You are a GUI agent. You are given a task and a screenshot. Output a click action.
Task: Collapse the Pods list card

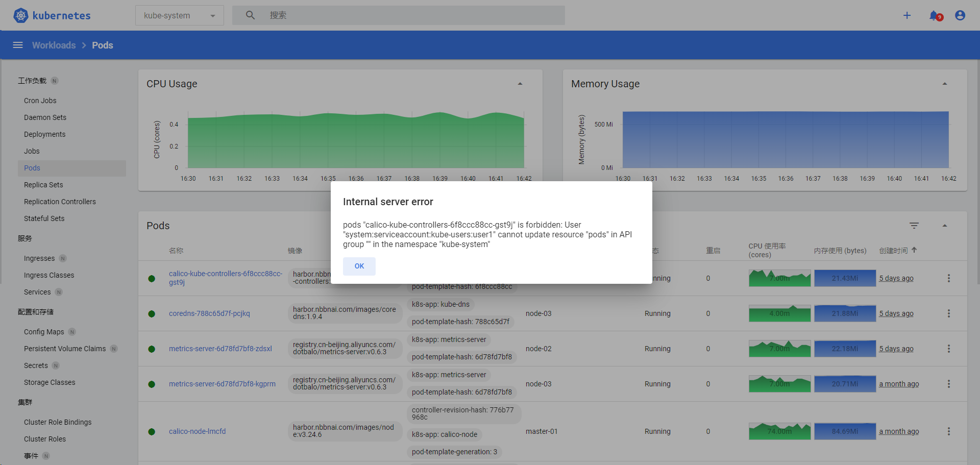pos(945,226)
